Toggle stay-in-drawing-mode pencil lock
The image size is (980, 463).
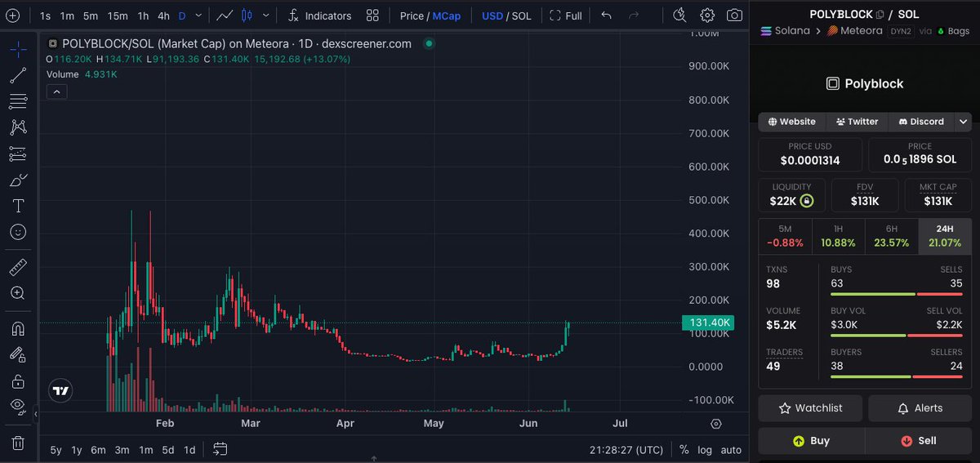18,354
